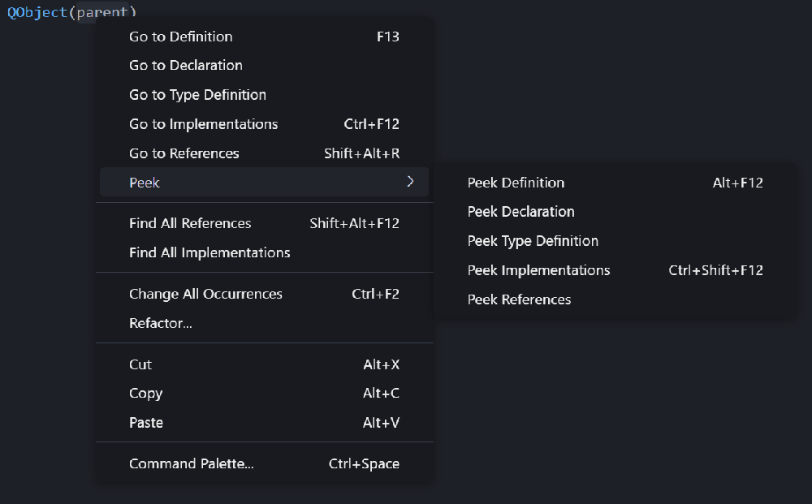Image resolution: width=812 pixels, height=504 pixels.
Task: Choose Go to References
Action: pos(184,153)
